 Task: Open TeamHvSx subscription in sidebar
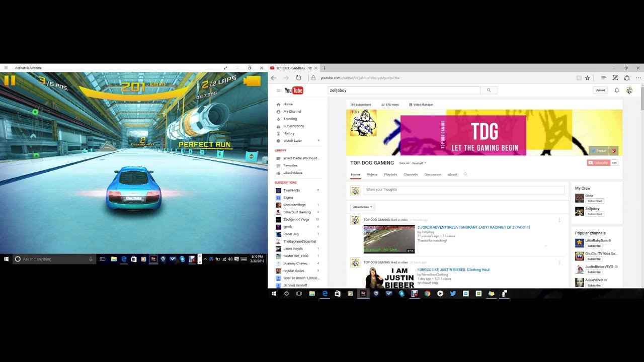tap(291, 191)
